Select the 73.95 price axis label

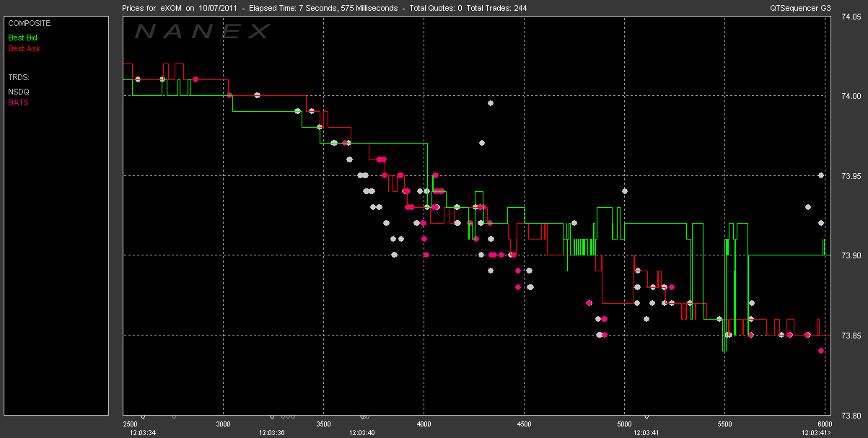[x=852, y=176]
